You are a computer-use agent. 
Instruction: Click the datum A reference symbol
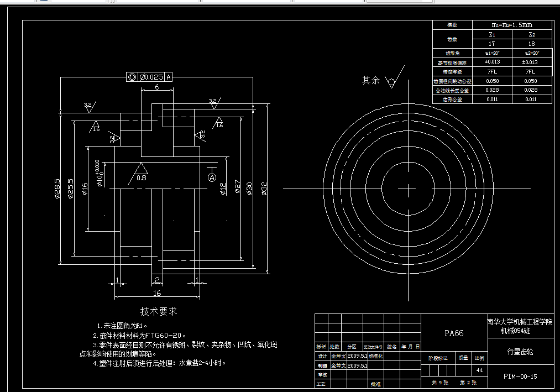168,77
